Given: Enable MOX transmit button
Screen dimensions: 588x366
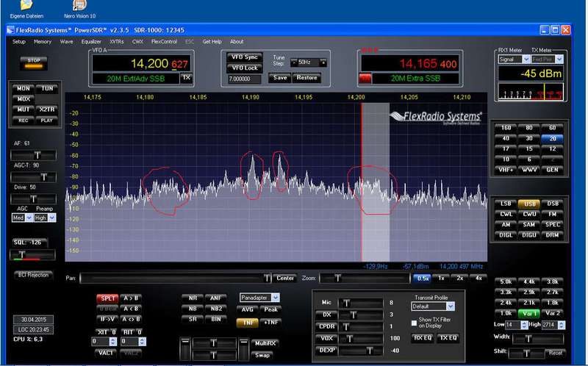Looking at the screenshot, I should tap(24, 99).
